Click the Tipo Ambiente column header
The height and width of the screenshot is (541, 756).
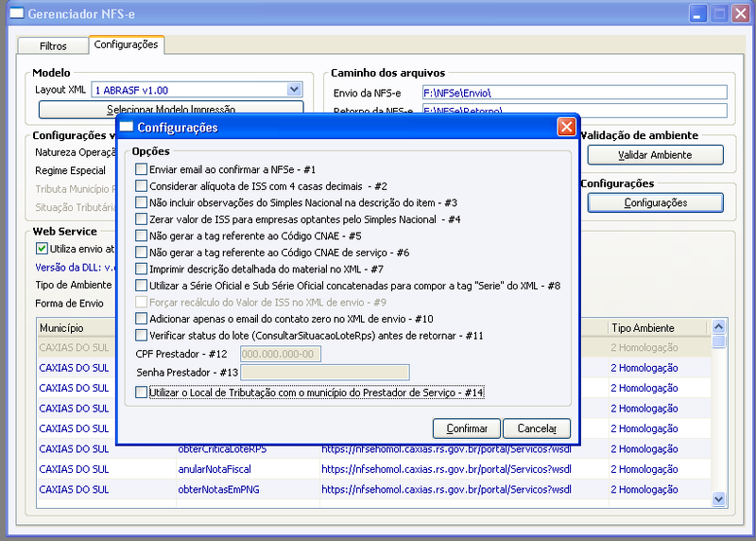click(x=657, y=328)
